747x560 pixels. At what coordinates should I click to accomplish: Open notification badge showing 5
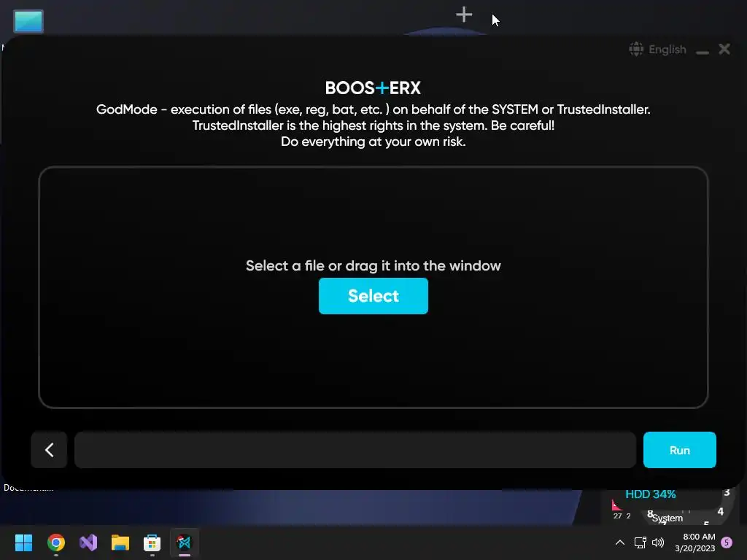coord(727,542)
